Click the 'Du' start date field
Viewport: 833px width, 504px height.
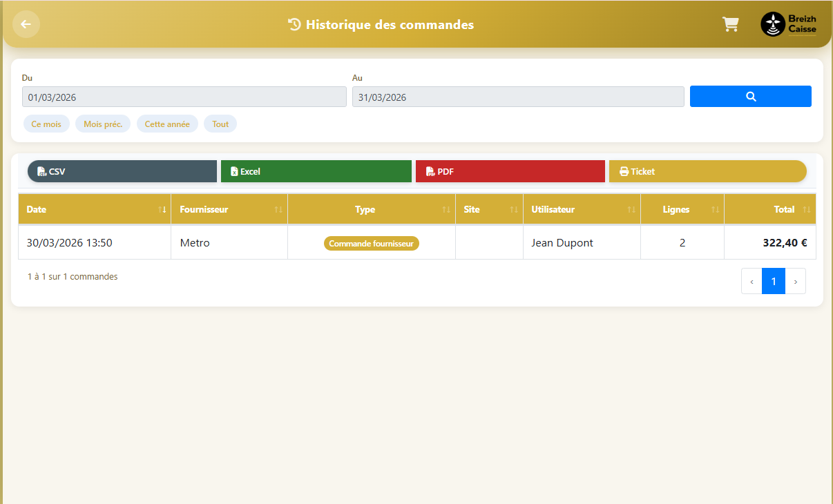pos(184,97)
